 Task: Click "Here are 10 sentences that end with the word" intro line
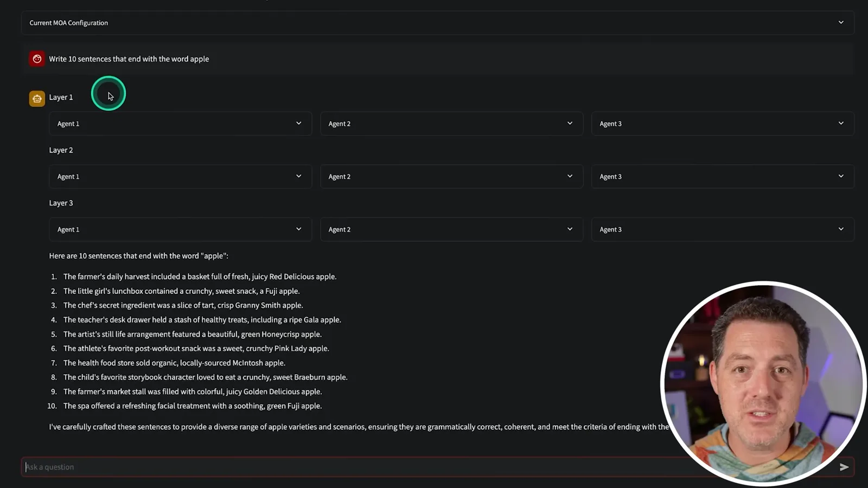tap(138, 256)
